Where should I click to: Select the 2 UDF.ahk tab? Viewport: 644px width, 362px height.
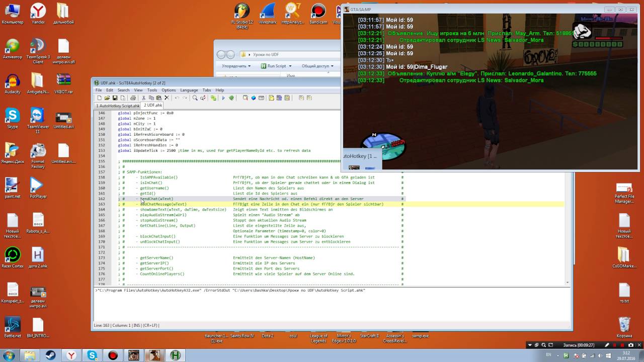pyautogui.click(x=153, y=106)
